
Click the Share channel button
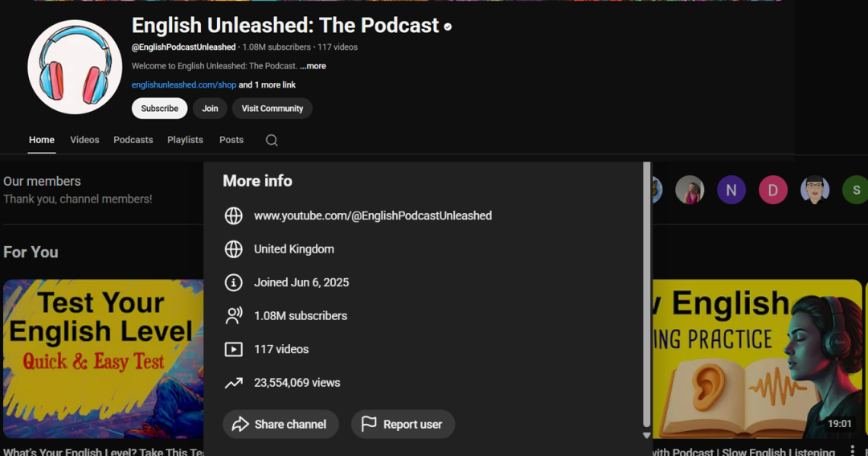[280, 425]
